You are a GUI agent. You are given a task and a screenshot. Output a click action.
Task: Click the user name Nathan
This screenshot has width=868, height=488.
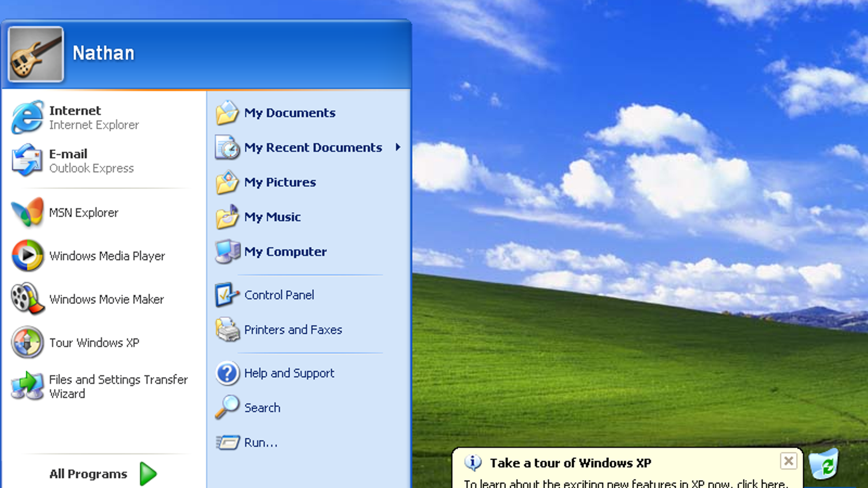pos(104,53)
